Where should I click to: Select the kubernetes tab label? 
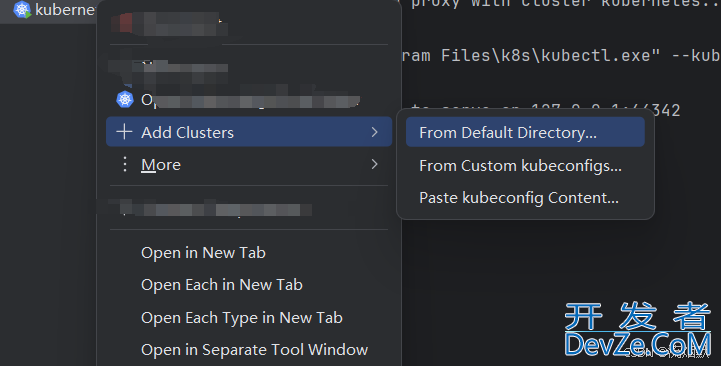65,10
